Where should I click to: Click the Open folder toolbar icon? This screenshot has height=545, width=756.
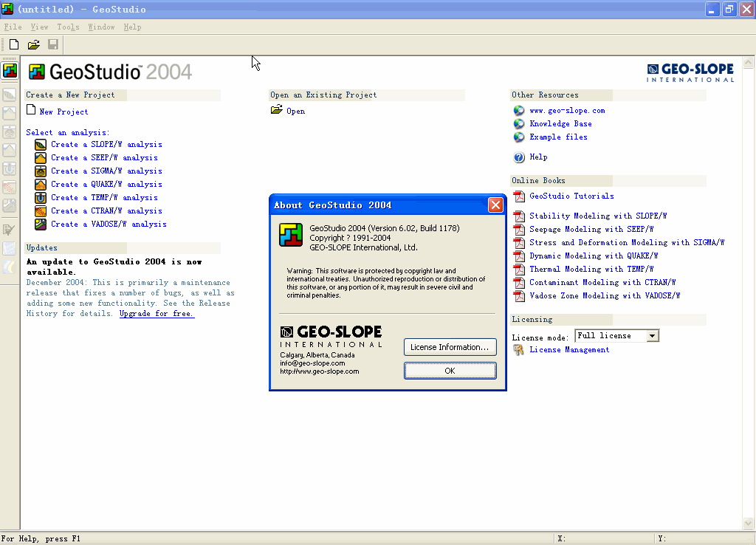(x=34, y=45)
